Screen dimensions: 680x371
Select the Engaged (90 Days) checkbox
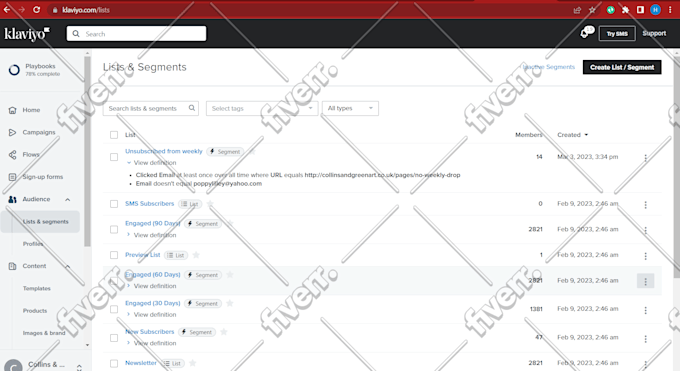tap(114, 229)
